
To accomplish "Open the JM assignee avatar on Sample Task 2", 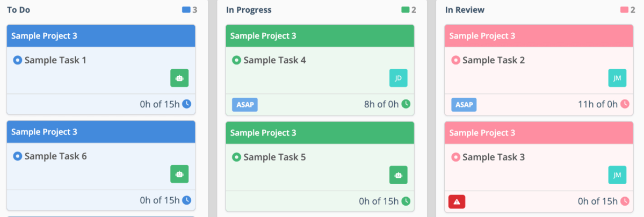I will 617,78.
